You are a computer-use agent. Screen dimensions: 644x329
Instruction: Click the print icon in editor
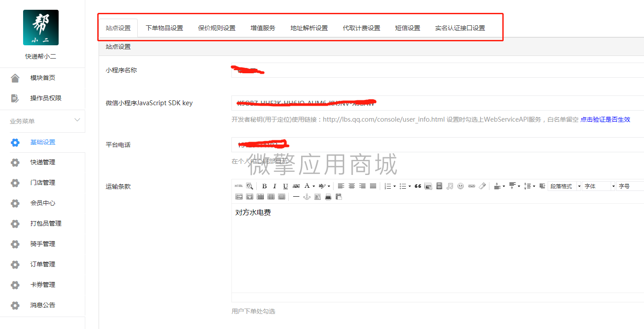328,197
